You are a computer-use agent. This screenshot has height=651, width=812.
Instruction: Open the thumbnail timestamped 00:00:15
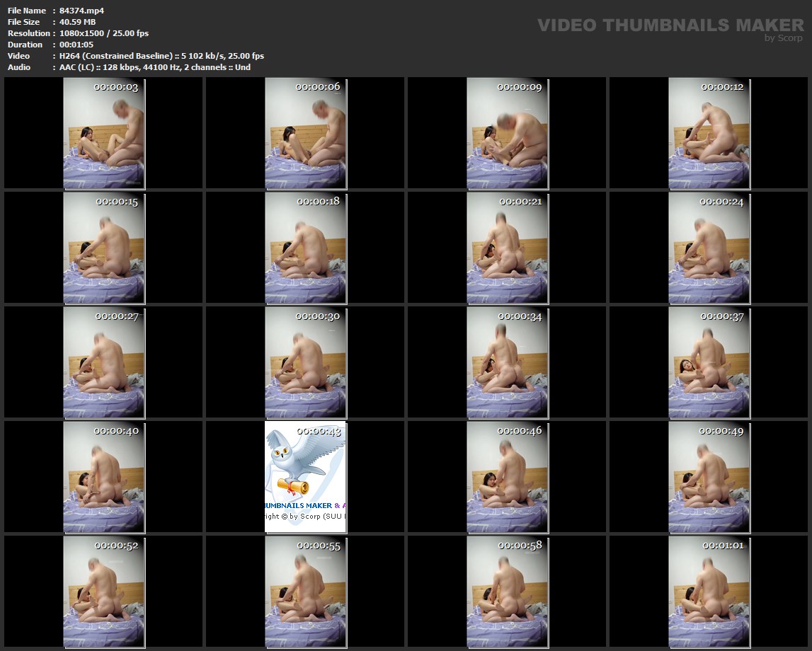104,248
